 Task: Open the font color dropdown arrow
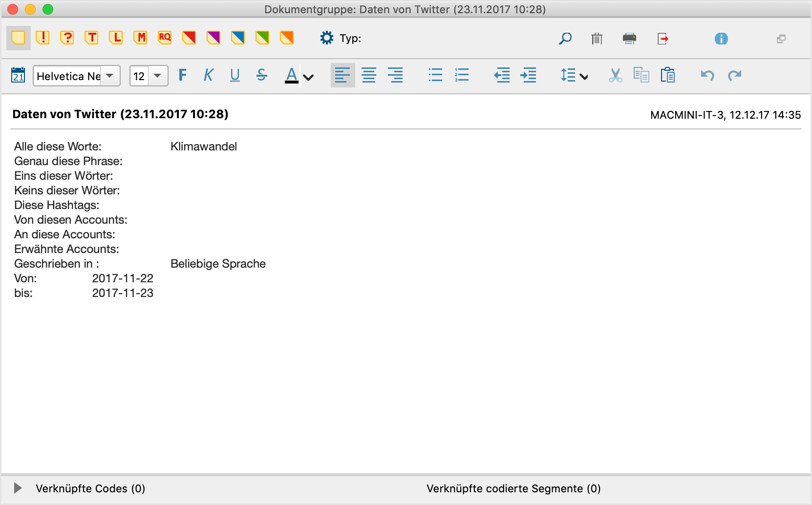tap(308, 77)
